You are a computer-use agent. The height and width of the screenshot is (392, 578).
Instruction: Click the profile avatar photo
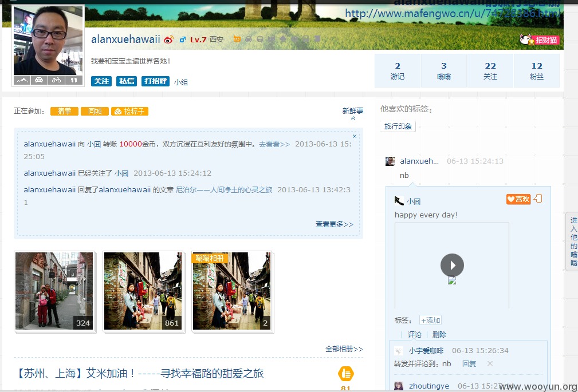[48, 41]
